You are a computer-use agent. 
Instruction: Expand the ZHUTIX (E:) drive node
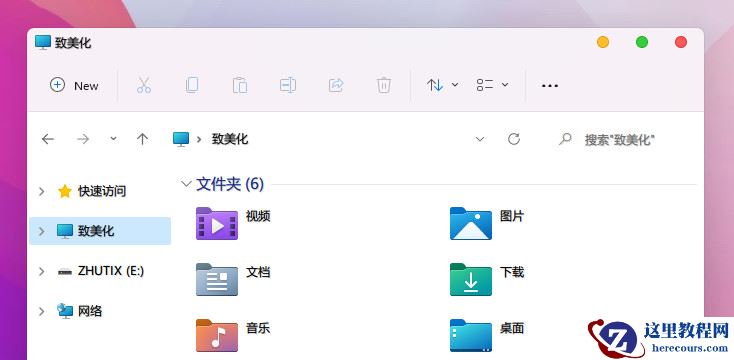pos(42,271)
